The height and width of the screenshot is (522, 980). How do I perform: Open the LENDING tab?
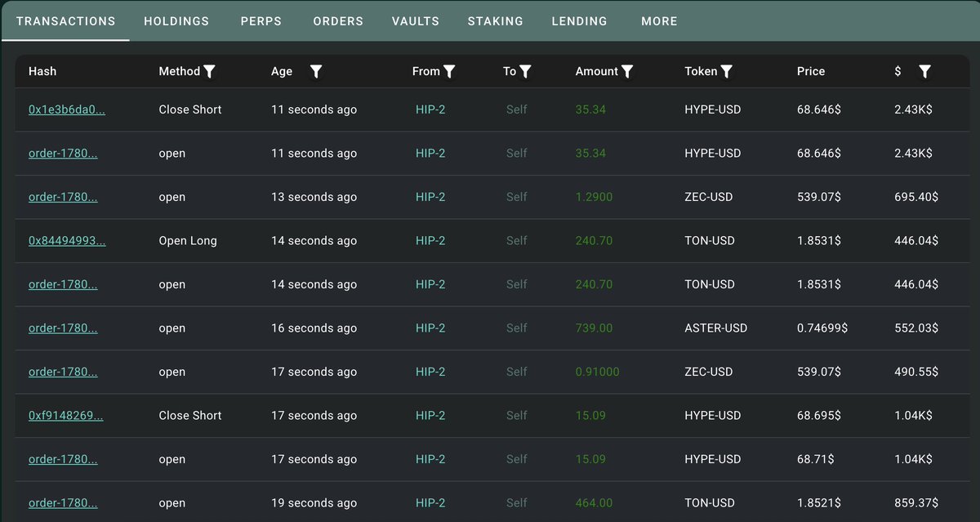pos(580,21)
